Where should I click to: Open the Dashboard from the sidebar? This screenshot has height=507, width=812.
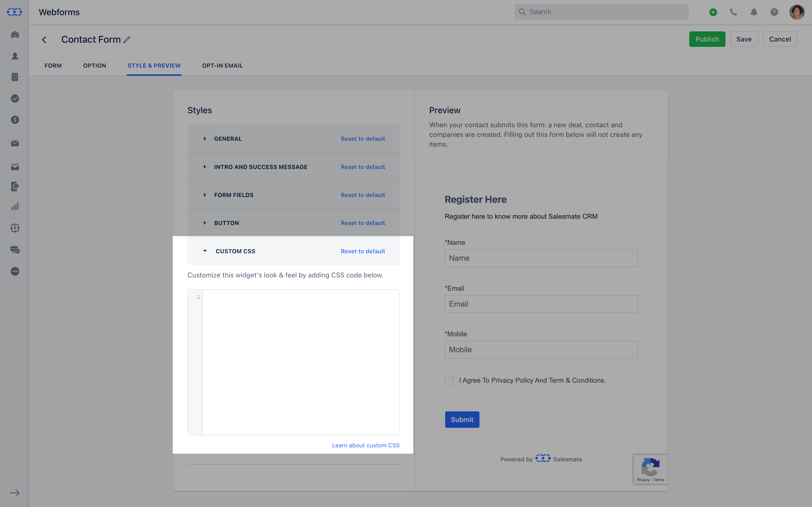pyautogui.click(x=14, y=35)
